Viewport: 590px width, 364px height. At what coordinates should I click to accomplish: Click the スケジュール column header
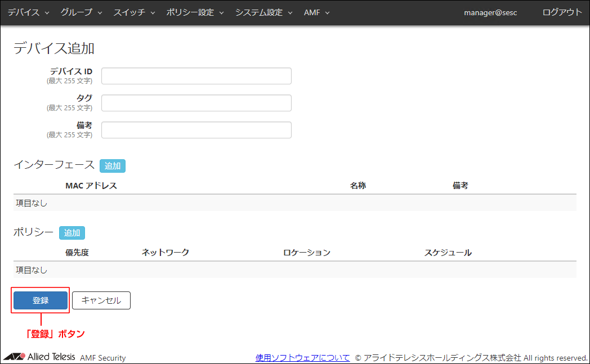pyautogui.click(x=448, y=253)
